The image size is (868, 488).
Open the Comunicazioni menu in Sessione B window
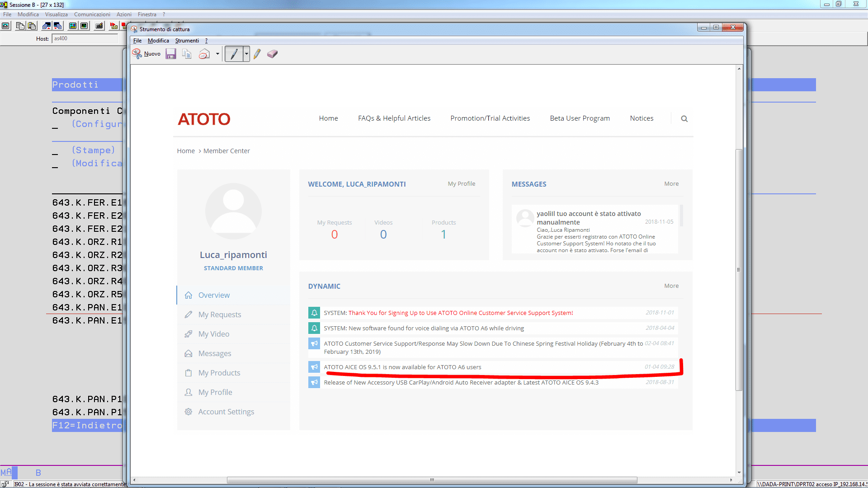[x=92, y=14]
